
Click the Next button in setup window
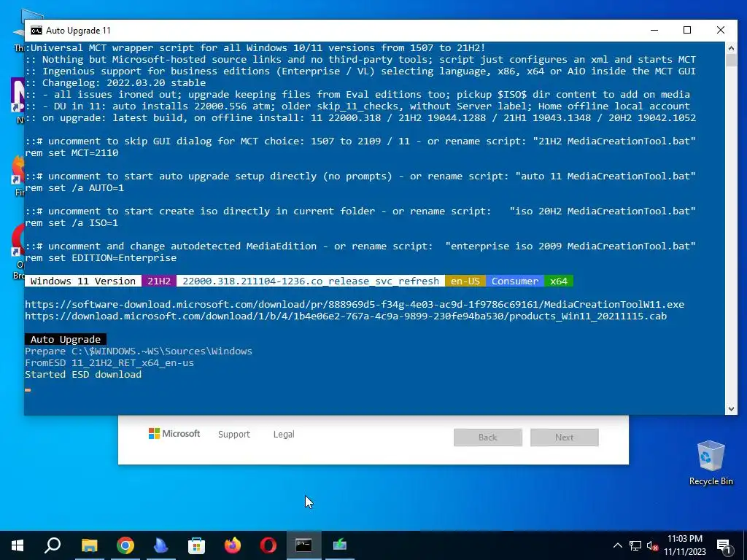pos(564,437)
